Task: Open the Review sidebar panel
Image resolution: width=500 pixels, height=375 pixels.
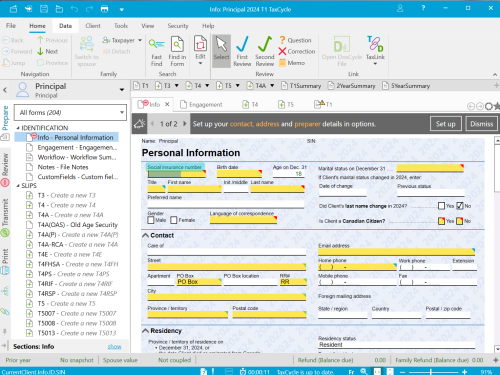Action: [x=5, y=169]
